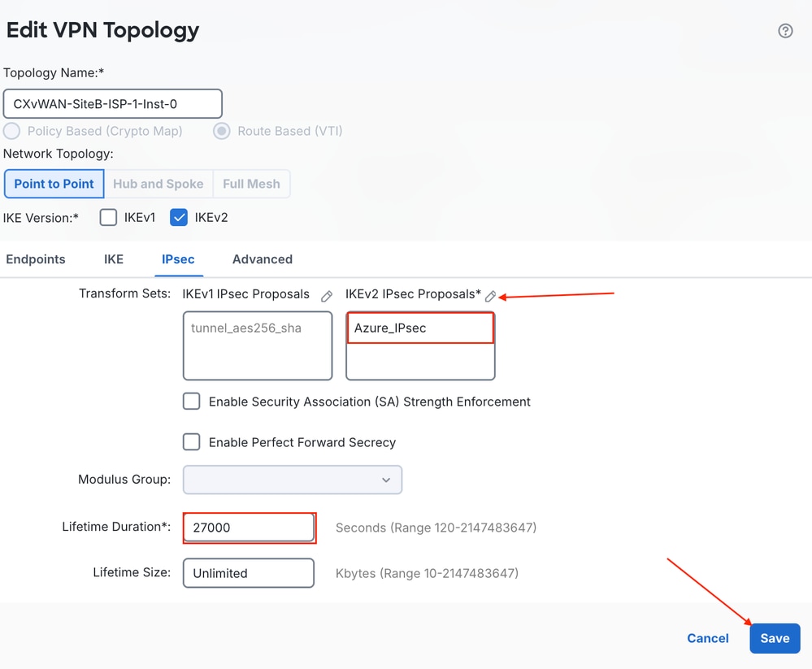This screenshot has height=669, width=812.
Task: Select Azure_IPsec in IKEv2 proposals list
Action: coord(420,328)
